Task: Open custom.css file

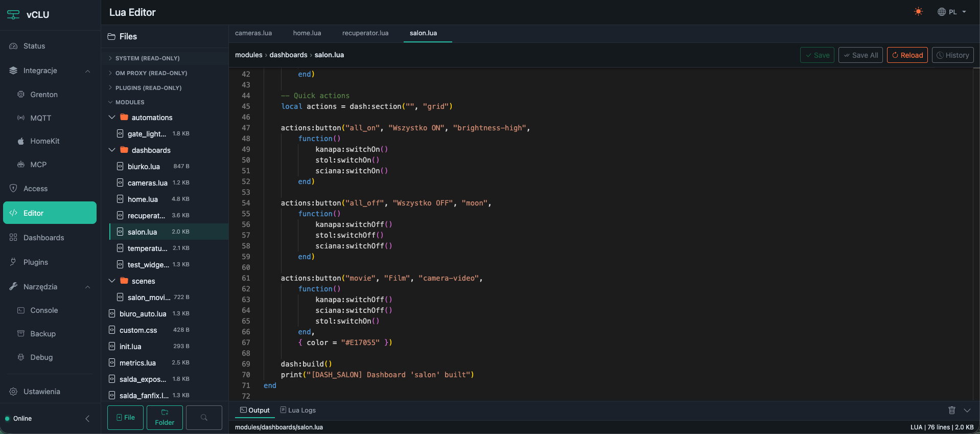Action: pos(165,330)
